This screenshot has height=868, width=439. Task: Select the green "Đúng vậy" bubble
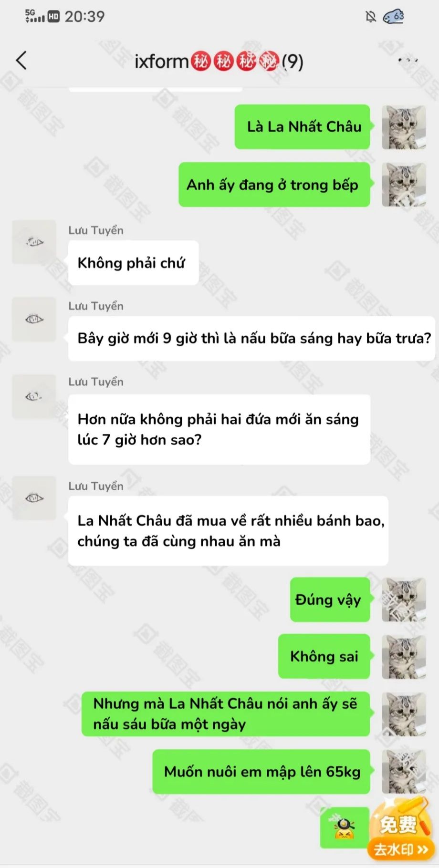(x=330, y=599)
